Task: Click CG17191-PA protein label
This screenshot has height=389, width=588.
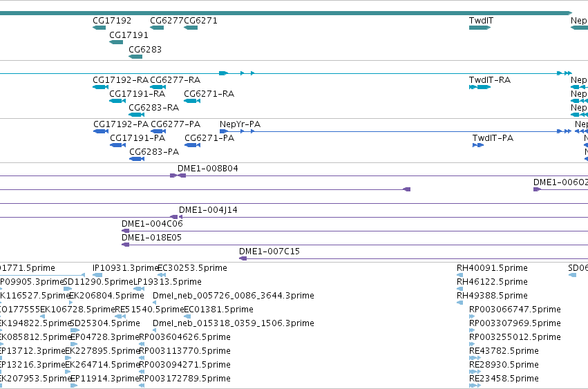Action: [137, 138]
